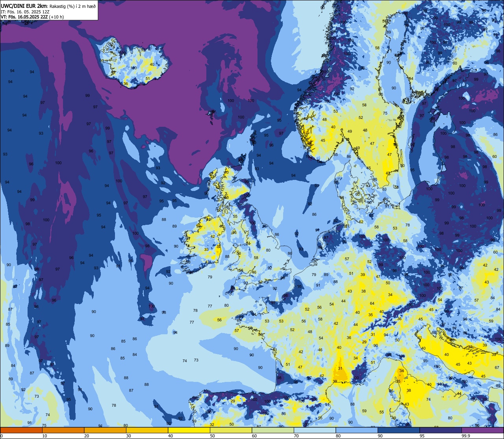The width and height of the screenshot is (504, 439).
Task: Click the 0–10% dark orange legend swatch
Action: 21,430
